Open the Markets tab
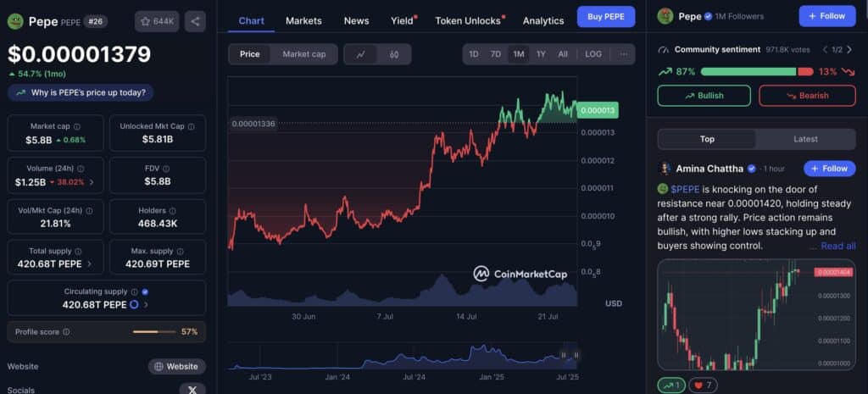Screen dimensions: 868x394 (303, 21)
